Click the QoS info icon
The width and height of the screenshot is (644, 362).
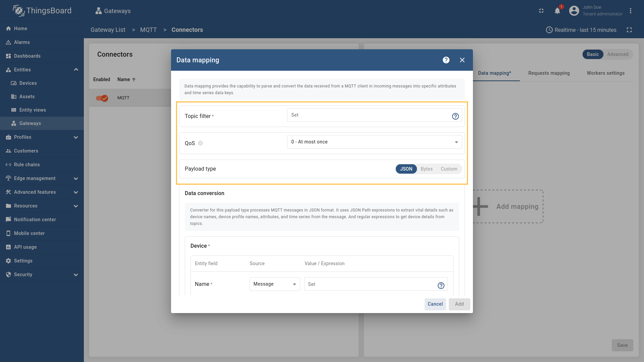[201, 143]
